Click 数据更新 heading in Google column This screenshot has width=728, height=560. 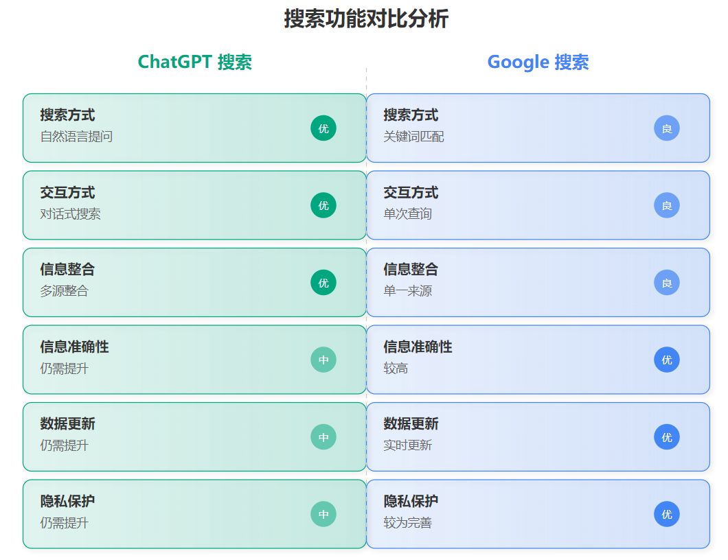pos(411,424)
